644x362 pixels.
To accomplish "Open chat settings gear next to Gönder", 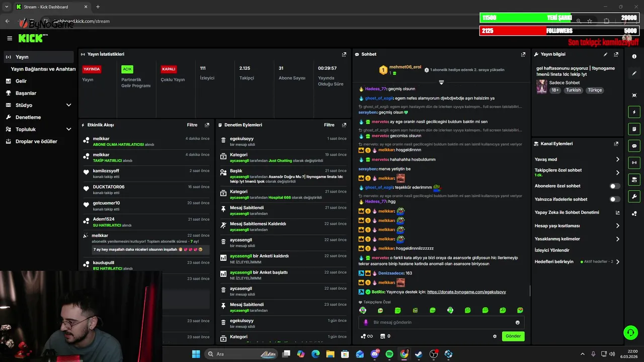I will (x=495, y=336).
